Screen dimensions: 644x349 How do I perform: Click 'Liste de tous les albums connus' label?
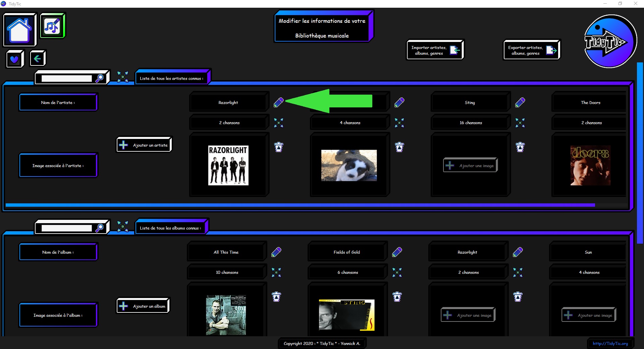172,227
